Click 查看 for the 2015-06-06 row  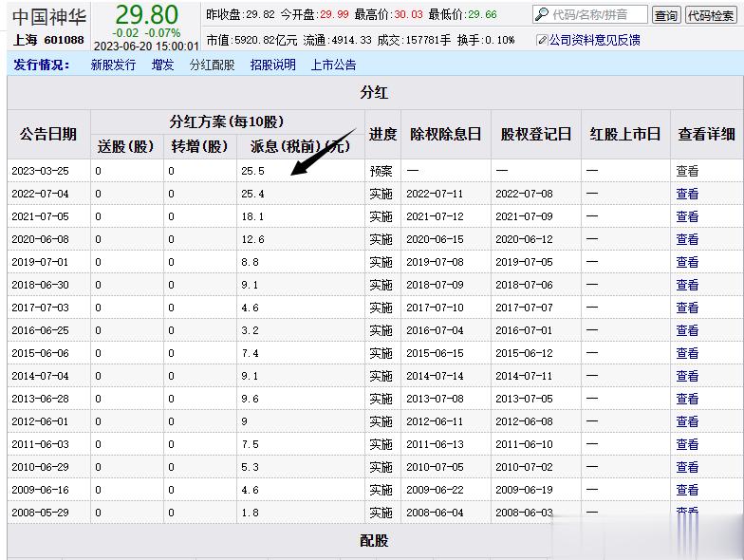(x=687, y=353)
